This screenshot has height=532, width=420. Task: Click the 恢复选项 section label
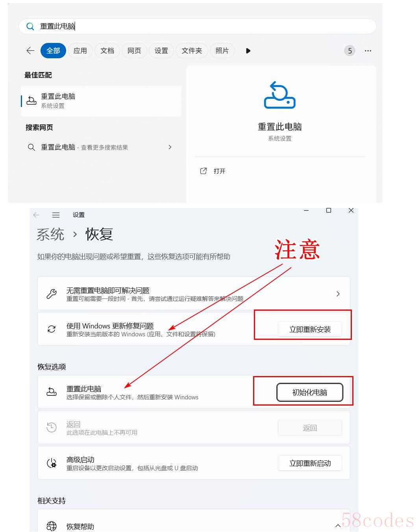[x=52, y=367]
